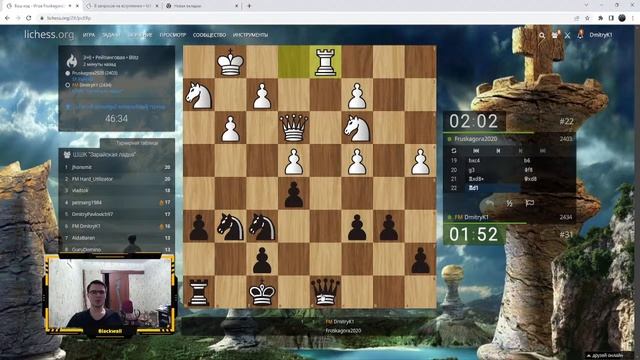Image resolution: width=640 pixels, height=360 pixels.
Task: Reload the browser page
Action: point(29,18)
